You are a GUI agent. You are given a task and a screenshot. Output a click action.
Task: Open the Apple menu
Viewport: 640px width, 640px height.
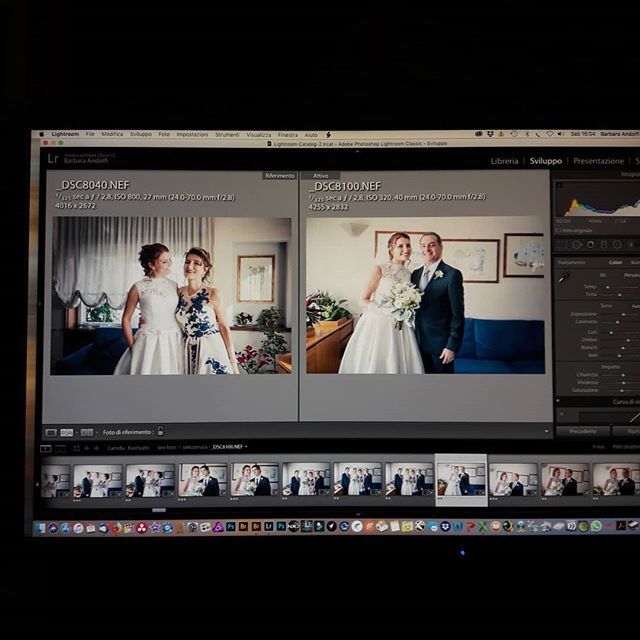pos(41,134)
